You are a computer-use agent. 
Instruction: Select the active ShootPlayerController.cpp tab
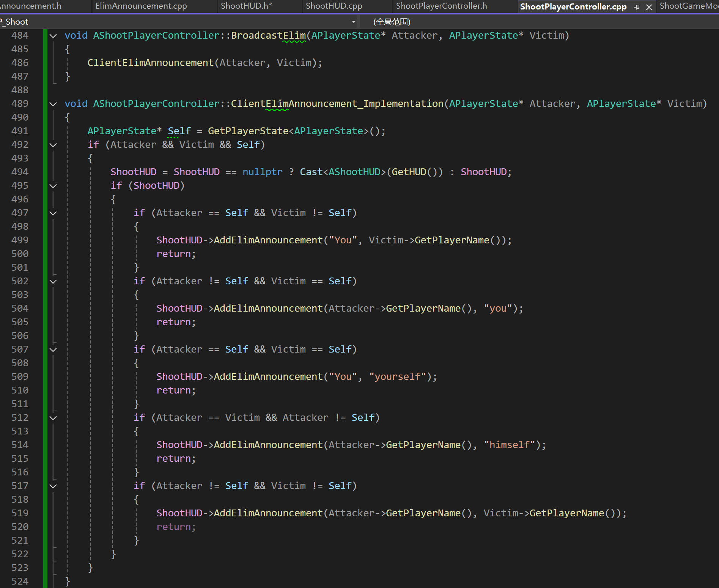[x=573, y=6]
